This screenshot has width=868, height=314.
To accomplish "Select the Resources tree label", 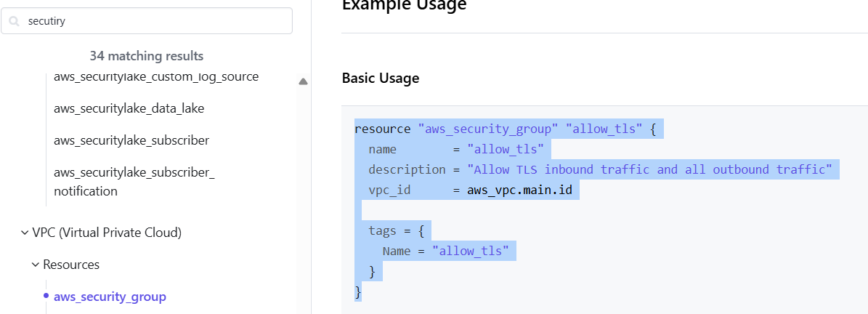I will click(71, 265).
